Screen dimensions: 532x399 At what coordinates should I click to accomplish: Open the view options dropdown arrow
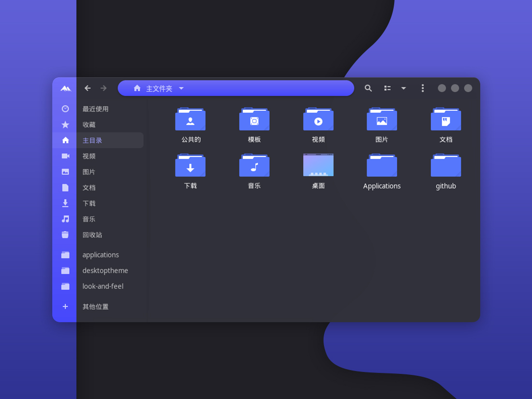403,88
